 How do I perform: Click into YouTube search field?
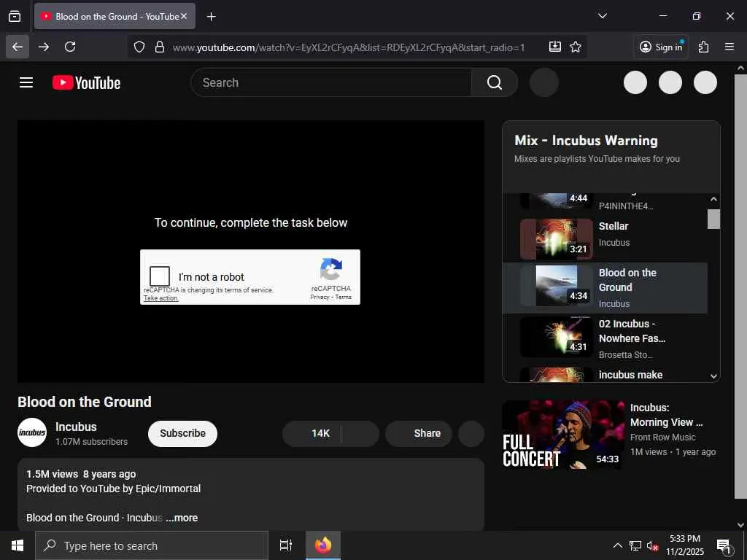click(x=331, y=82)
